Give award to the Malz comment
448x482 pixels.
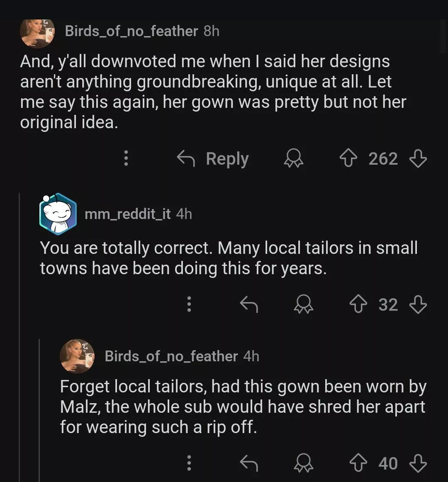pyautogui.click(x=304, y=463)
